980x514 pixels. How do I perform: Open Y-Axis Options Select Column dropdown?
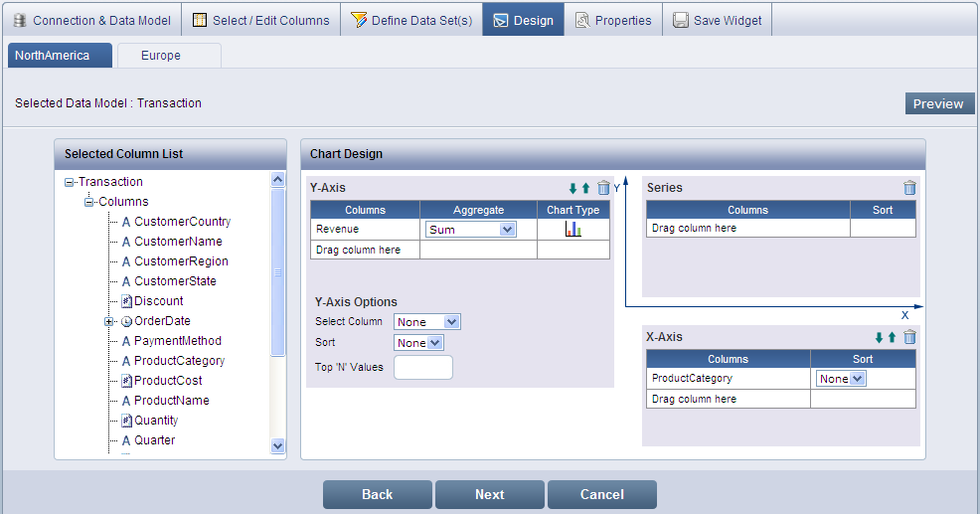(x=427, y=322)
